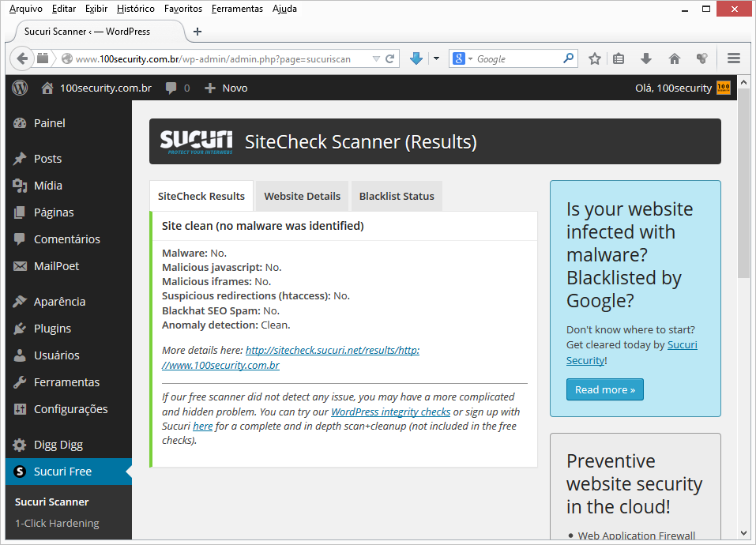Click the browser add-on icon beside home
Screen dimensions: 756x545
coord(701,58)
